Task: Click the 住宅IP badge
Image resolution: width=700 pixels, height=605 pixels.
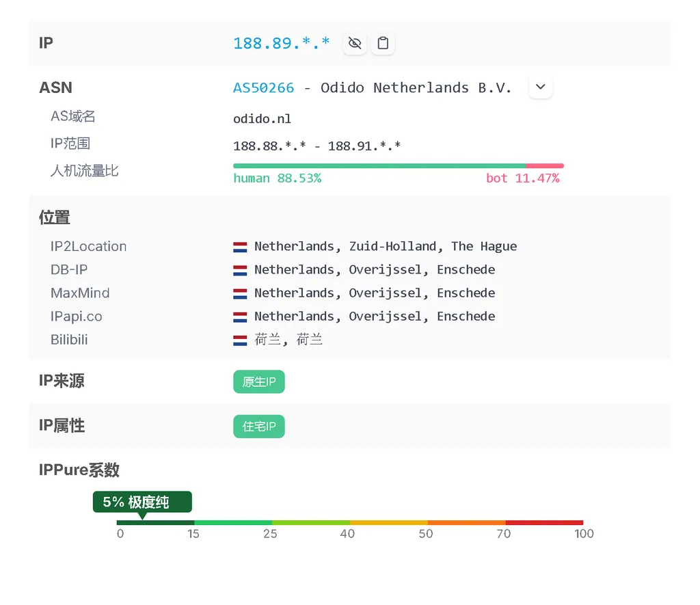Action: tap(258, 426)
